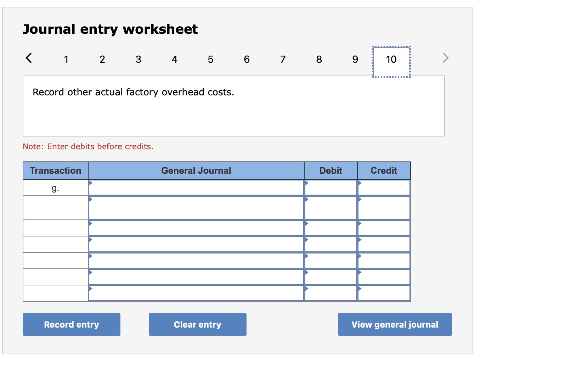This screenshot has height=368, width=588.
Task: Click the Credit input field on the second row
Action: (384, 207)
